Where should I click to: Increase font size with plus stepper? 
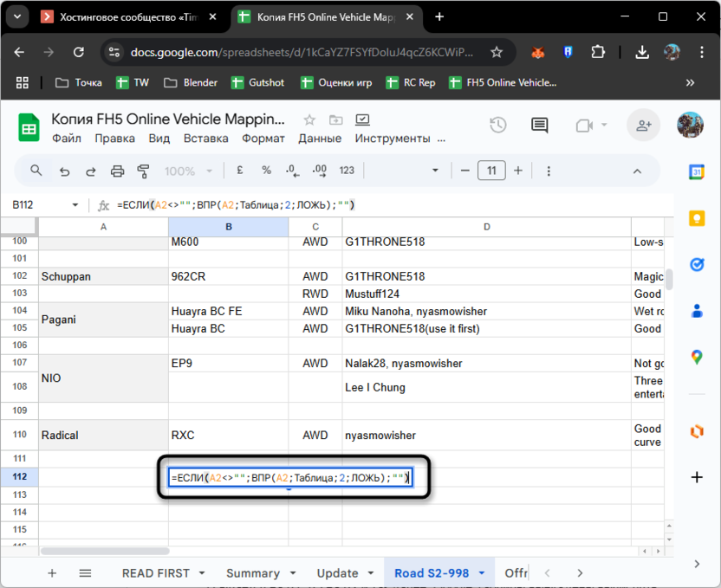coord(518,171)
